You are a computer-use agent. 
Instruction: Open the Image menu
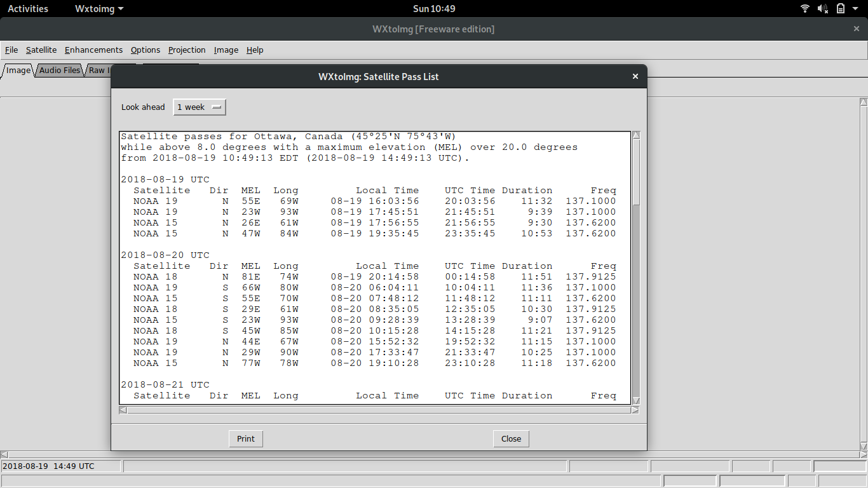tap(226, 50)
